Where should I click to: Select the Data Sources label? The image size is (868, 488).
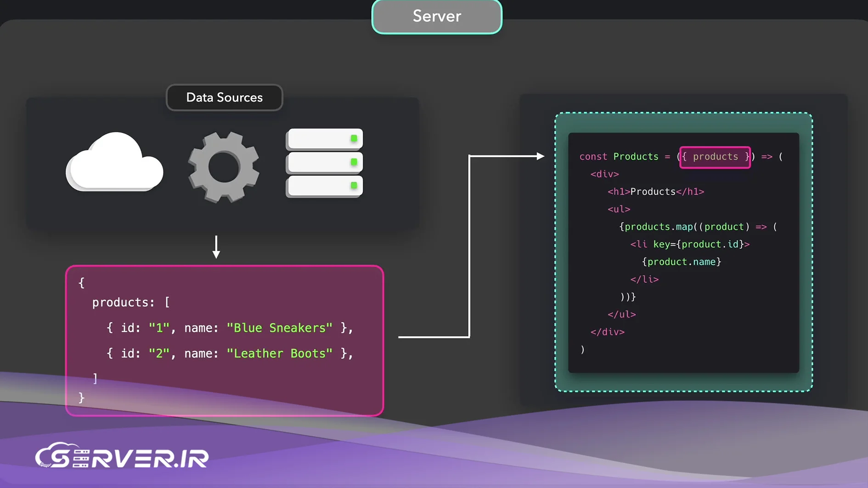point(224,97)
